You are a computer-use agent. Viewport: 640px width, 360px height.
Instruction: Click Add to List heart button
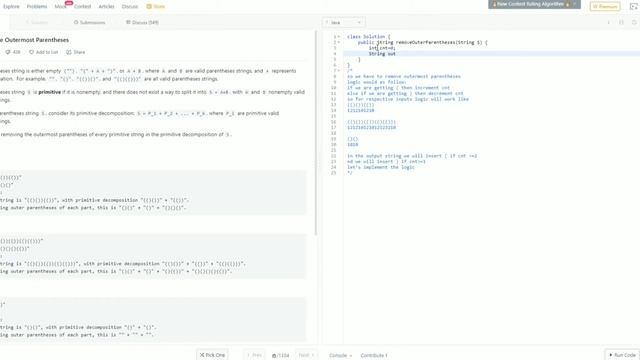click(x=43, y=52)
